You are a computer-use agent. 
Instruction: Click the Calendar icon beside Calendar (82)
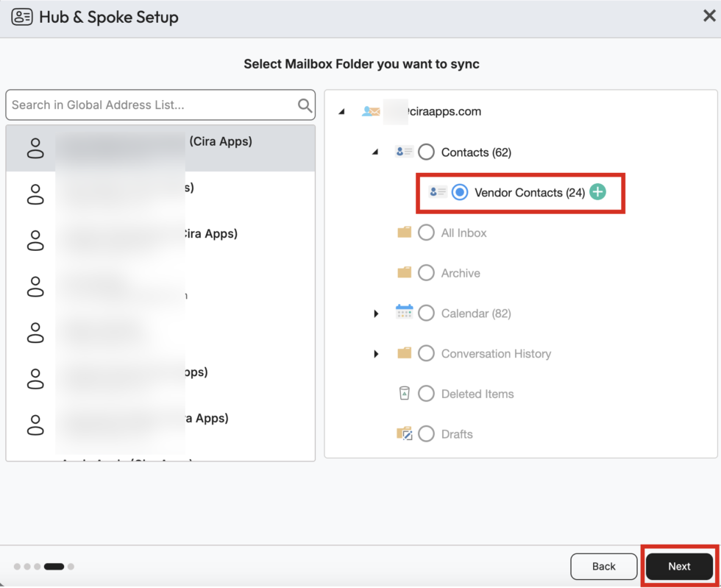pos(405,313)
